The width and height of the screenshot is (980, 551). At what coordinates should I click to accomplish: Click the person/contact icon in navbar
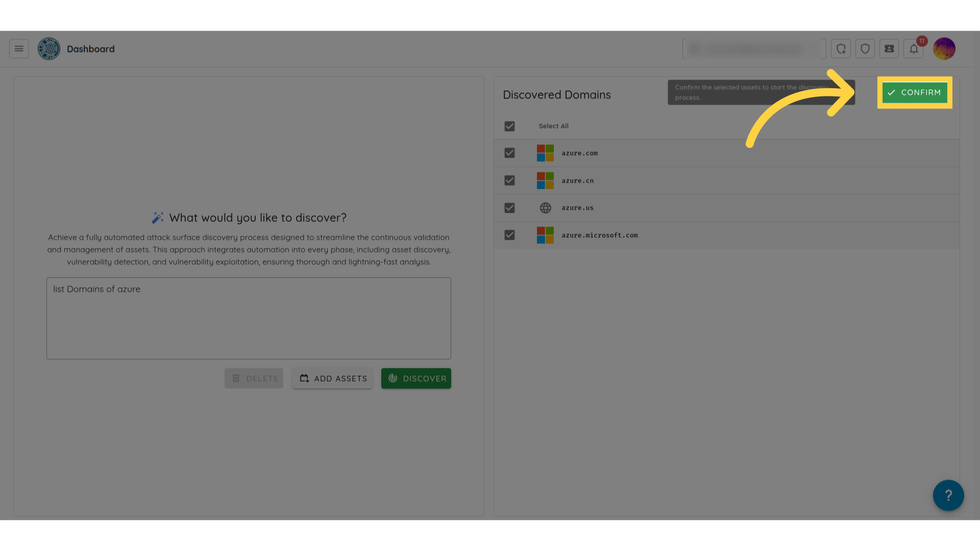coord(889,48)
